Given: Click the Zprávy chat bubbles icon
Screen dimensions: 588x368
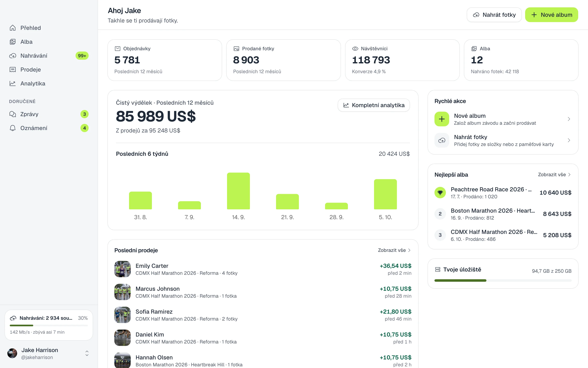Looking at the screenshot, I should 13,114.
